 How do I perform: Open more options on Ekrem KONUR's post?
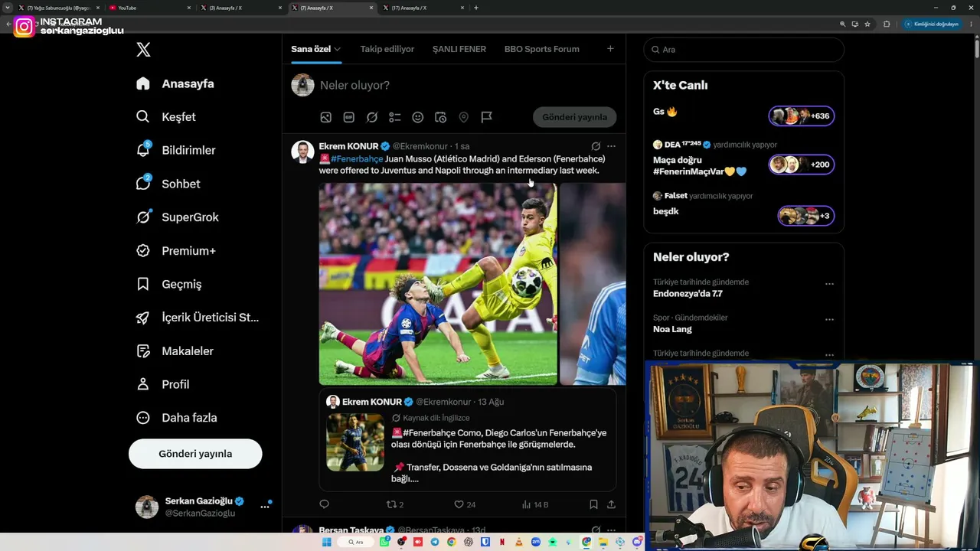click(611, 146)
